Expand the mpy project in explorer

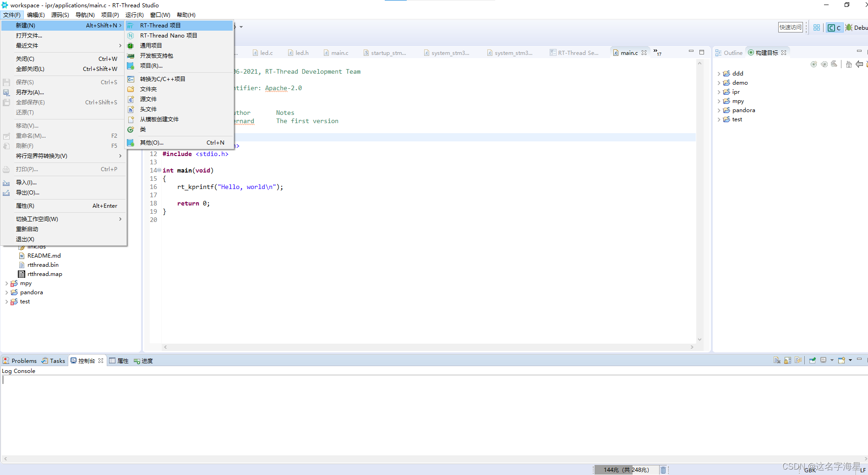pos(6,284)
